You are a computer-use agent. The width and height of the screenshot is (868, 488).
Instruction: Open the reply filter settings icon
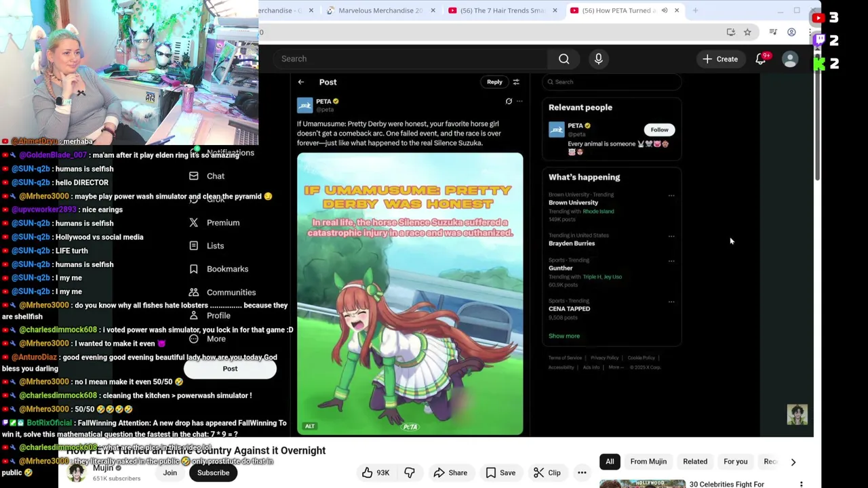tap(516, 82)
